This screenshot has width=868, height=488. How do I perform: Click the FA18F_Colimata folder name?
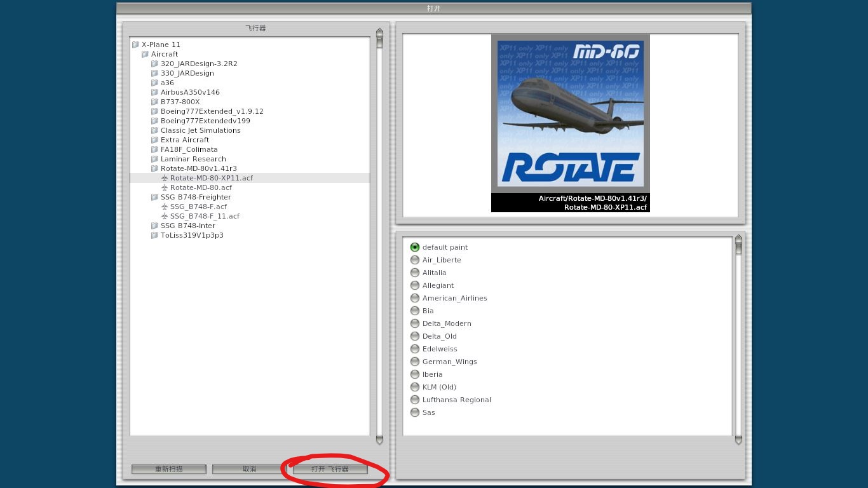189,149
